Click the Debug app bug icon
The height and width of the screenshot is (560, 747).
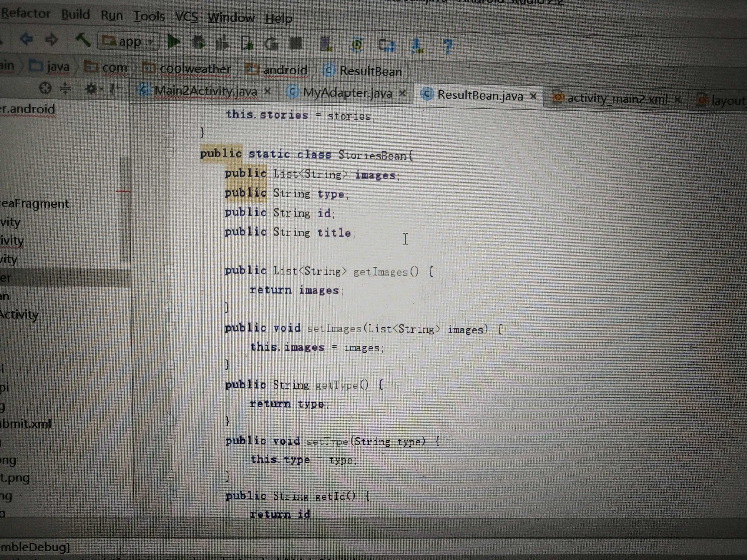[x=198, y=43]
